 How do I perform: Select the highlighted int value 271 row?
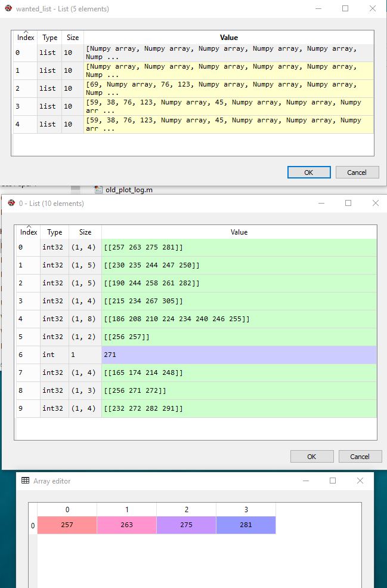coord(239,355)
